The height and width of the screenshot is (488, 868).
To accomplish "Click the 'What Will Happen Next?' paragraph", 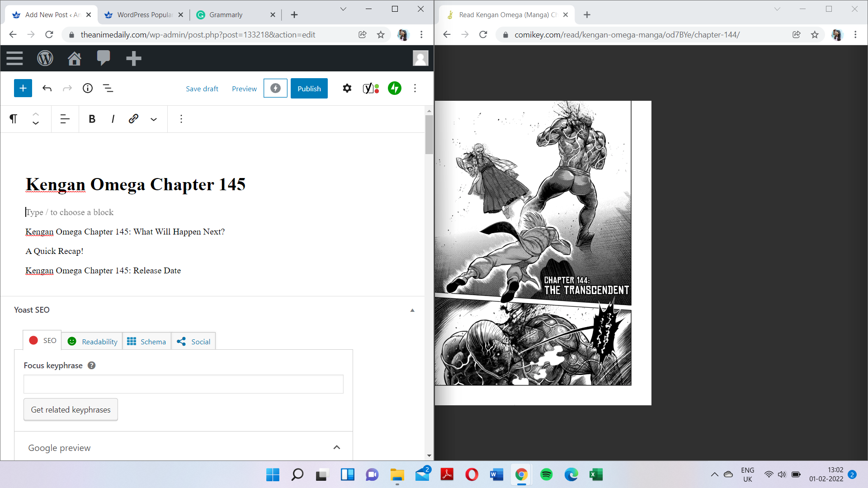I will pyautogui.click(x=125, y=231).
